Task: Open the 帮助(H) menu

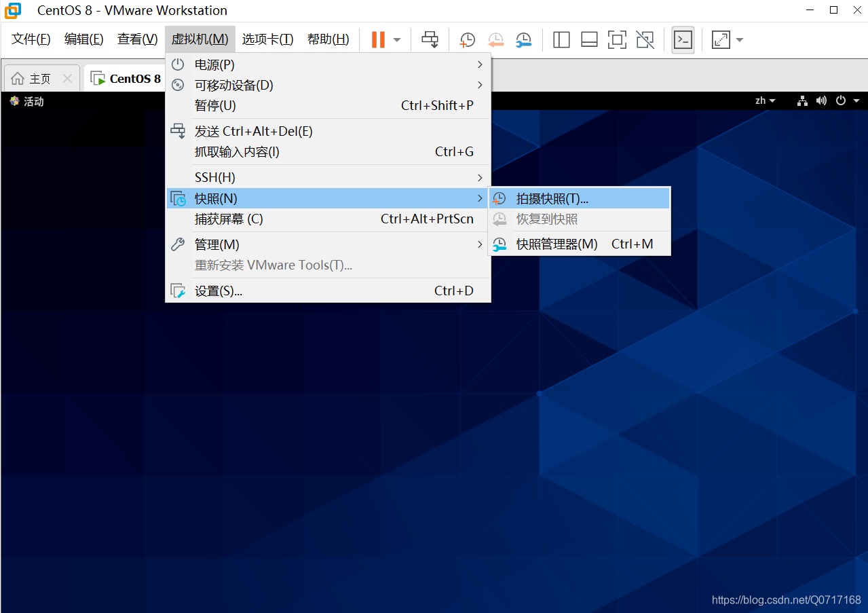Action: pos(328,39)
